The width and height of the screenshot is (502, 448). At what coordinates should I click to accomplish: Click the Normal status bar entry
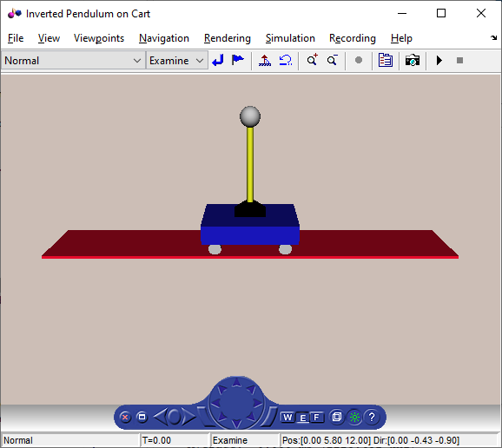coord(70,440)
